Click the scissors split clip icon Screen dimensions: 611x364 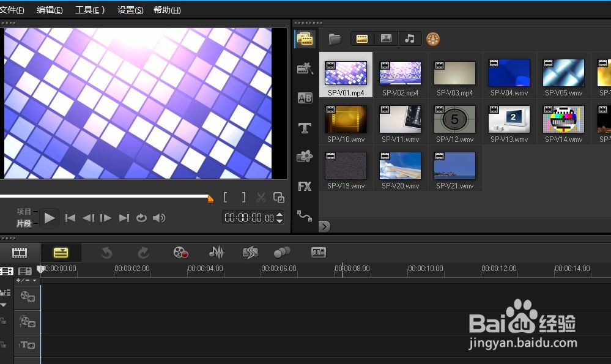[261, 198]
